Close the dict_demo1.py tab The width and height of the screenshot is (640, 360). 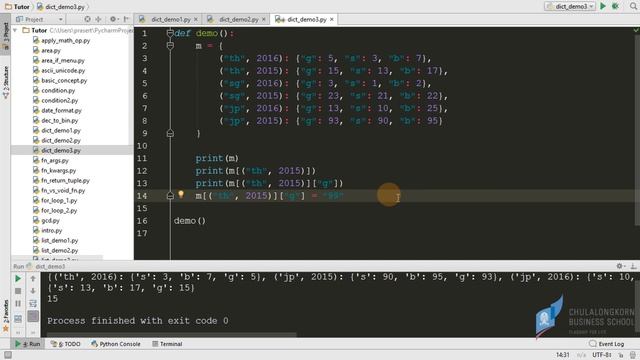pos(196,19)
